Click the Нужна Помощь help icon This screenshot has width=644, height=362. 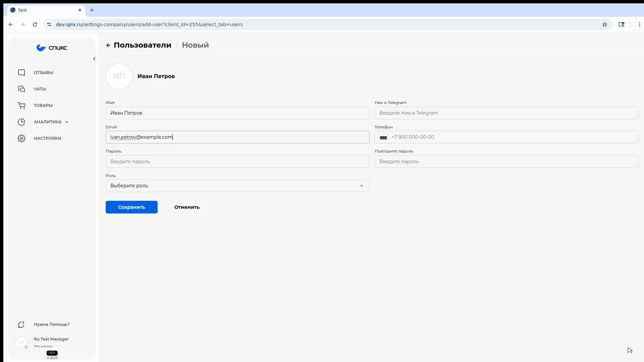(x=21, y=324)
